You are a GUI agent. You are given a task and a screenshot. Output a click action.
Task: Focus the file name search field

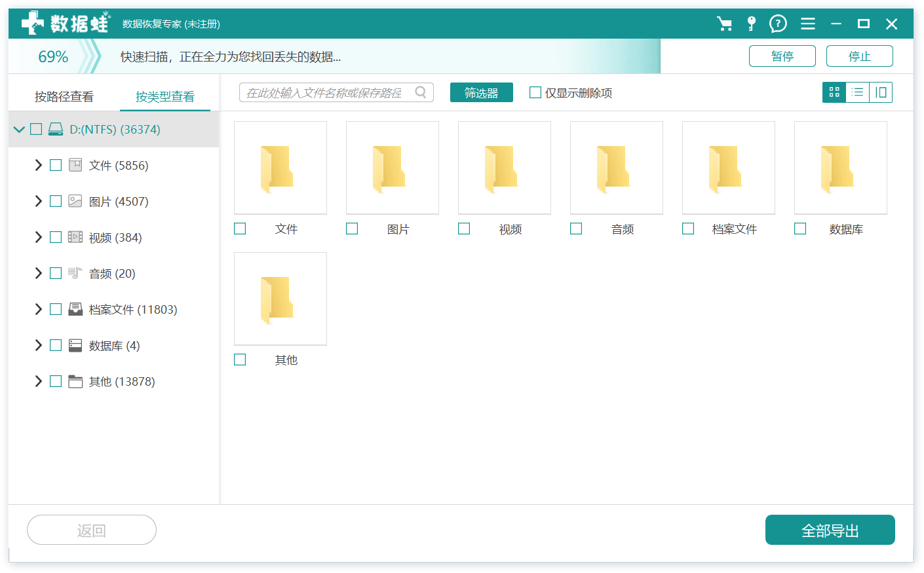pos(336,92)
